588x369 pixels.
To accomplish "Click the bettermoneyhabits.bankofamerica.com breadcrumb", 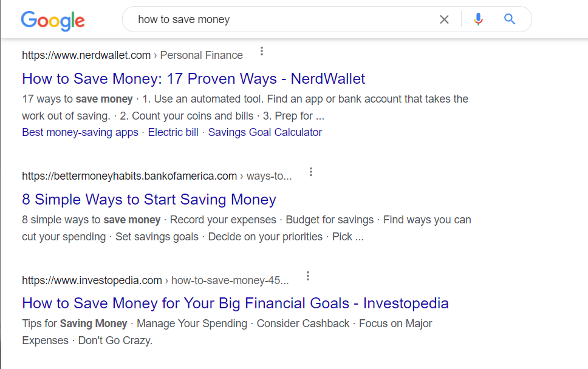I will pos(129,175).
